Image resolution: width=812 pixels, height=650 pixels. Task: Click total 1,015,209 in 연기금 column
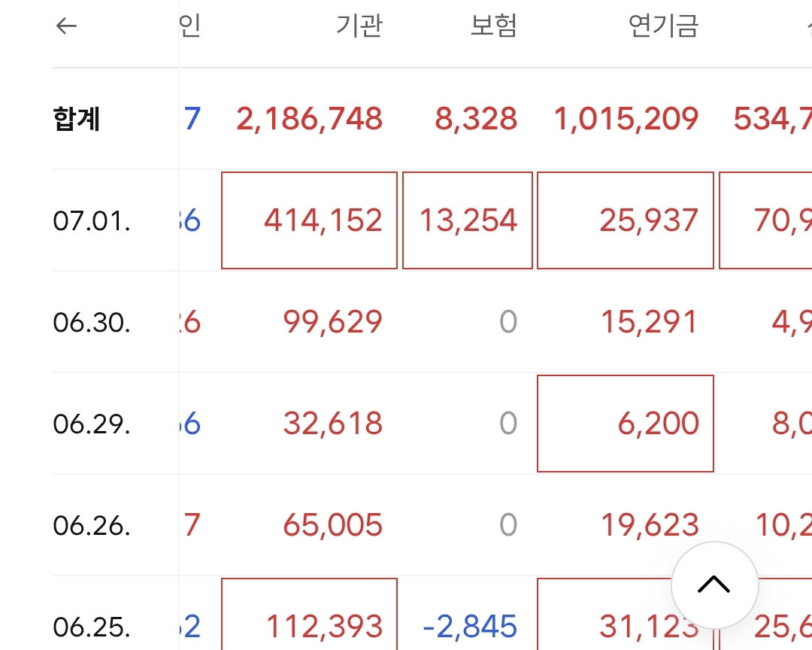pos(626,119)
